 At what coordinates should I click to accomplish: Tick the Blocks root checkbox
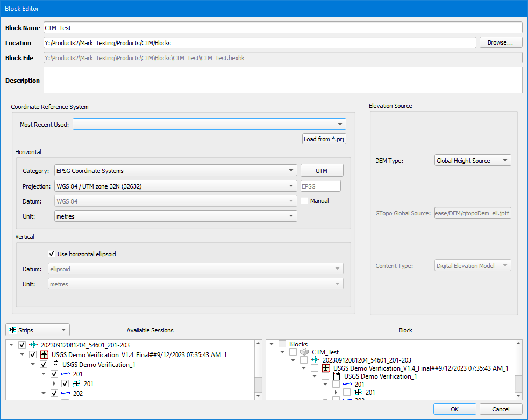pyautogui.click(x=282, y=344)
